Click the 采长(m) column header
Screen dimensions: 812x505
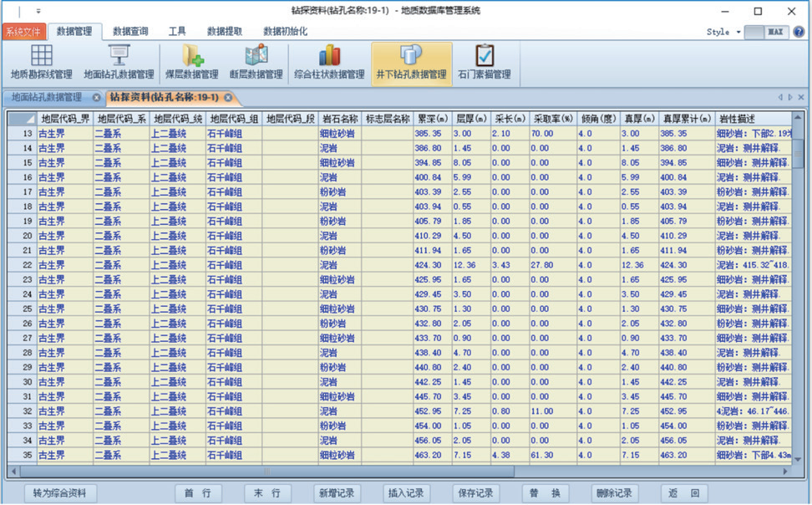point(510,119)
